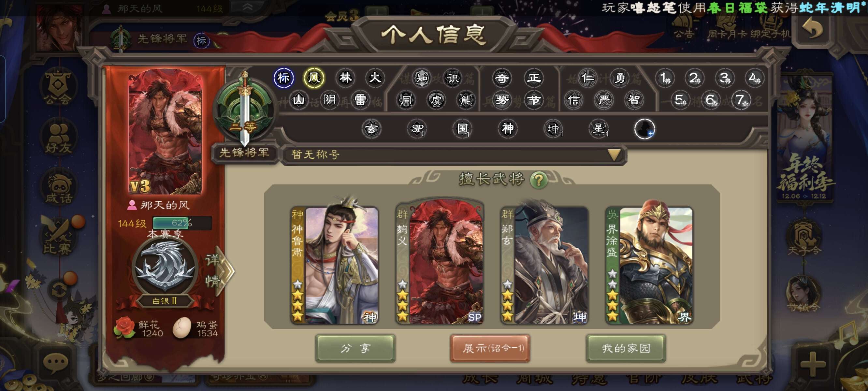Open the 暂无称号 title dropdown
The image size is (868, 391).
coord(453,155)
